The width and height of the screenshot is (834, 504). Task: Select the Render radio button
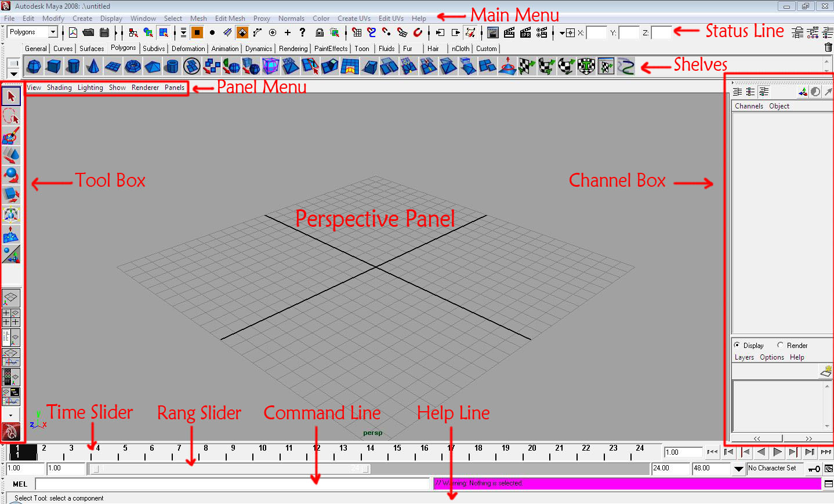tap(781, 345)
